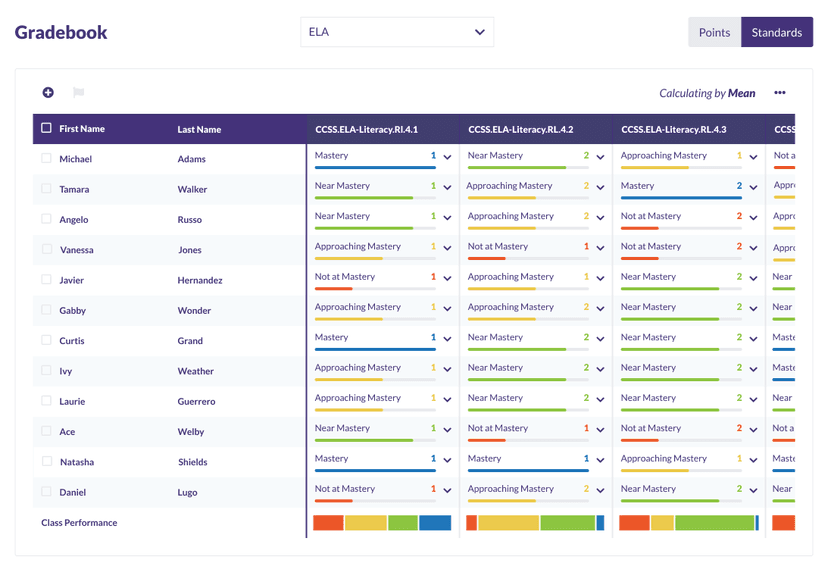Expand Daniel Lugo RL.4.3 score dropdown

[753, 490]
